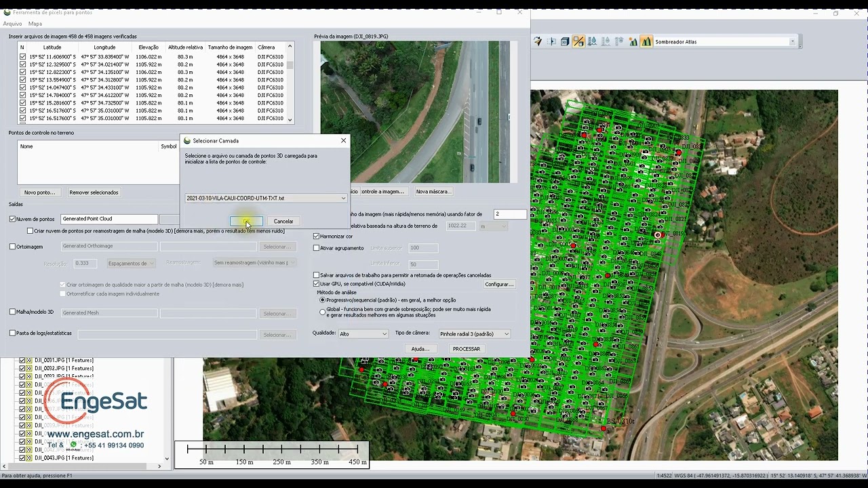Check the Malha/modelo 3D checkbox
Image resolution: width=868 pixels, height=488 pixels.
(x=12, y=312)
